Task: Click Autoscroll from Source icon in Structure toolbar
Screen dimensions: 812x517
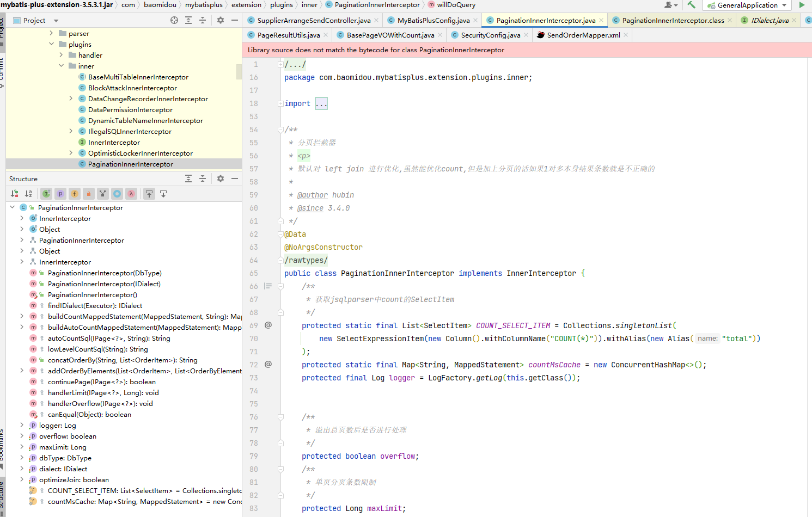Action: (x=163, y=193)
